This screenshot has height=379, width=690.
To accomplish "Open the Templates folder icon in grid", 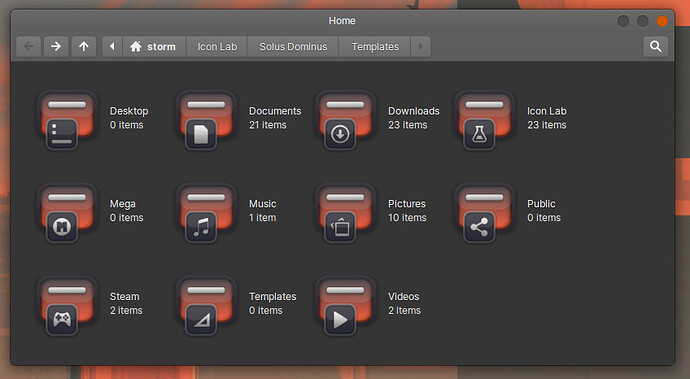I will click(206, 306).
